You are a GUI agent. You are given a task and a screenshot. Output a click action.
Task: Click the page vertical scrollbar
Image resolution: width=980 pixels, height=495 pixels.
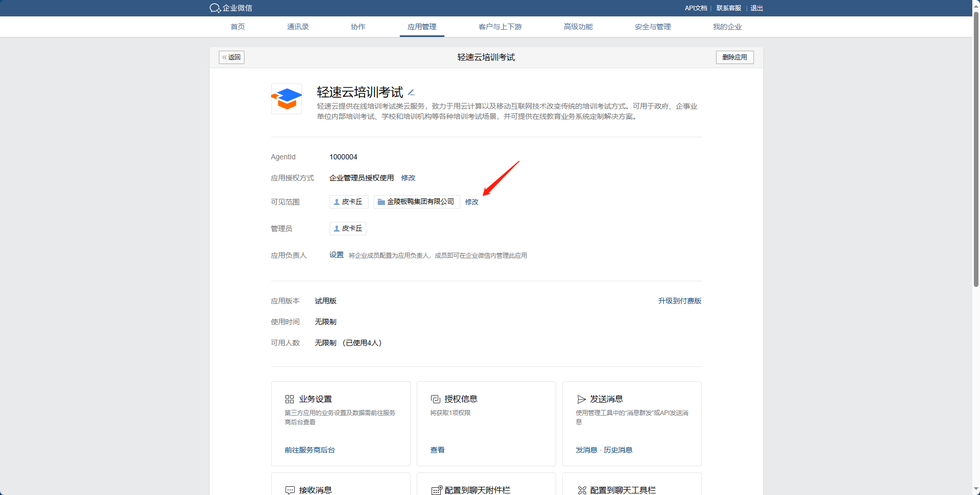pyautogui.click(x=976, y=154)
